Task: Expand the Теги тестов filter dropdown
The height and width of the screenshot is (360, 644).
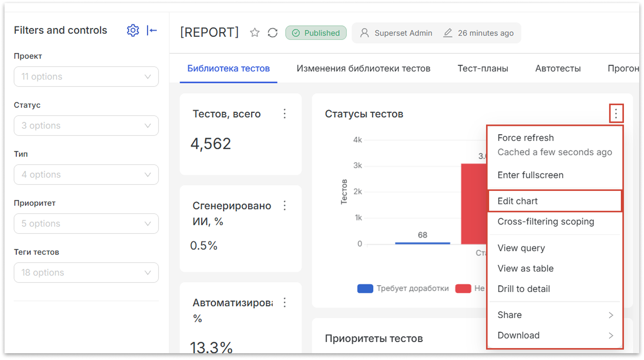Action: [x=86, y=273]
